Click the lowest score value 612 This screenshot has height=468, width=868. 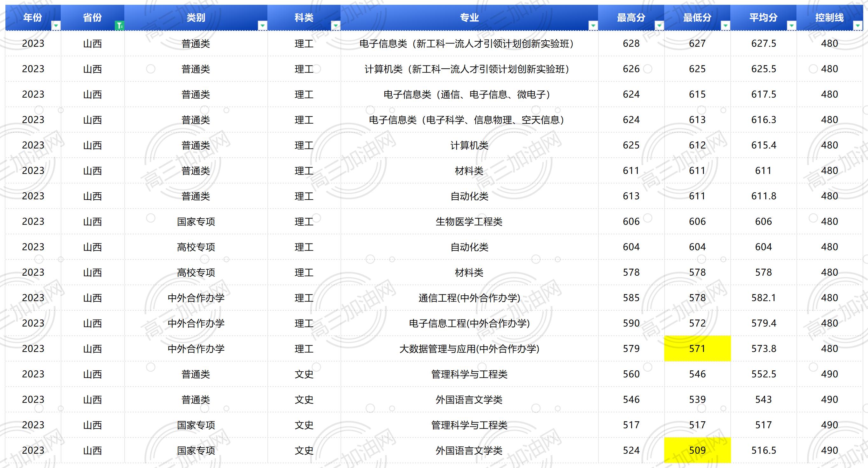click(697, 145)
